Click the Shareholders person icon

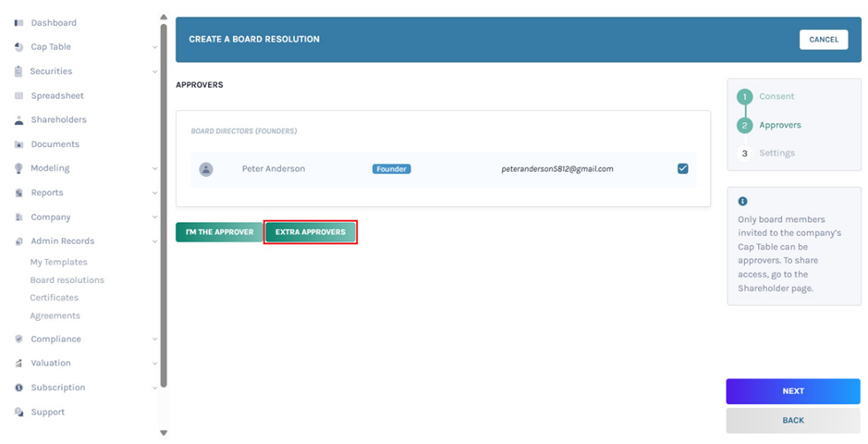click(18, 120)
